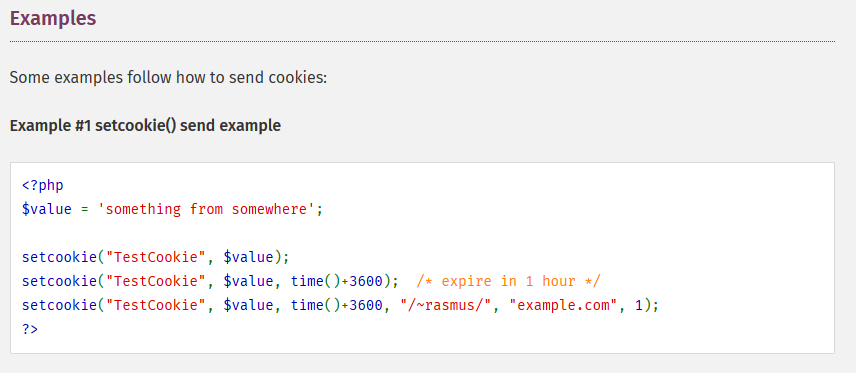The image size is (856, 373).
Task: Click the 'Example #1 setcookie() send example' title
Action: point(145,126)
